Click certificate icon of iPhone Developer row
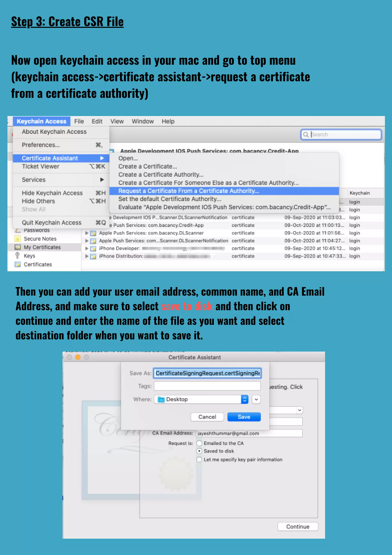The image size is (392, 555). (93, 249)
